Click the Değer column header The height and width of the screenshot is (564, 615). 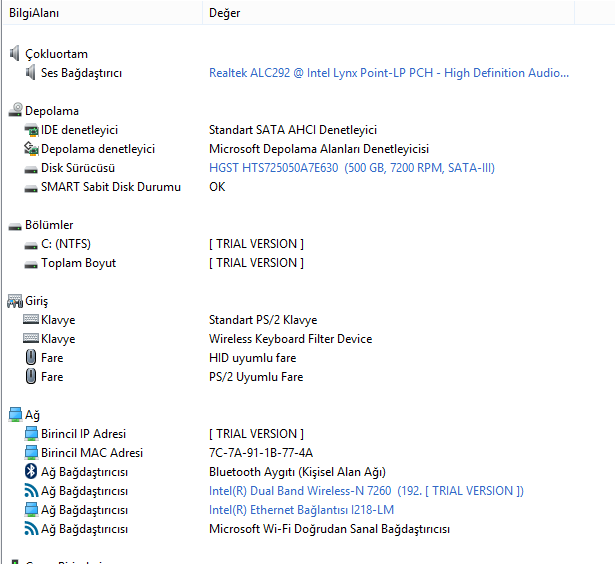pos(225,14)
